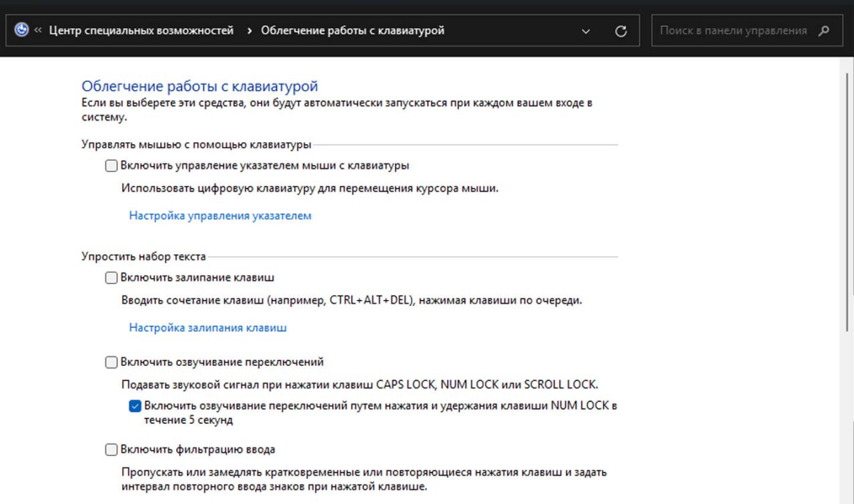Expand the double-chevron hidden breadcrumb list
The width and height of the screenshot is (854, 504).
tap(38, 31)
